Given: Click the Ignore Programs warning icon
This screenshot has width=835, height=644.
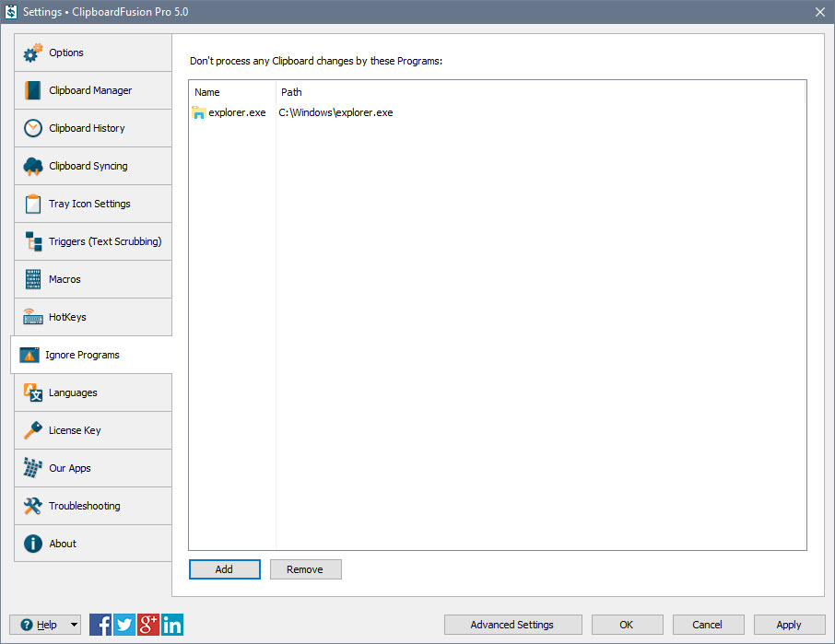Looking at the screenshot, I should pos(29,355).
